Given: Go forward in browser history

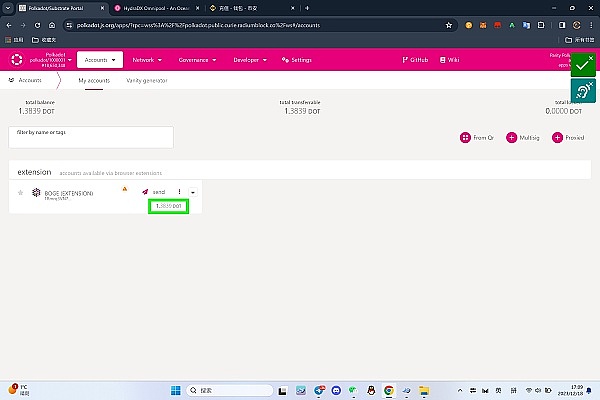Looking at the screenshot, I should coord(23,25).
